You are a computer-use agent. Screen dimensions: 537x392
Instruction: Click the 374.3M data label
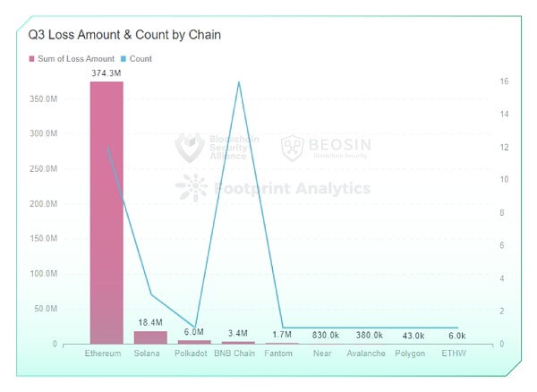(x=107, y=72)
